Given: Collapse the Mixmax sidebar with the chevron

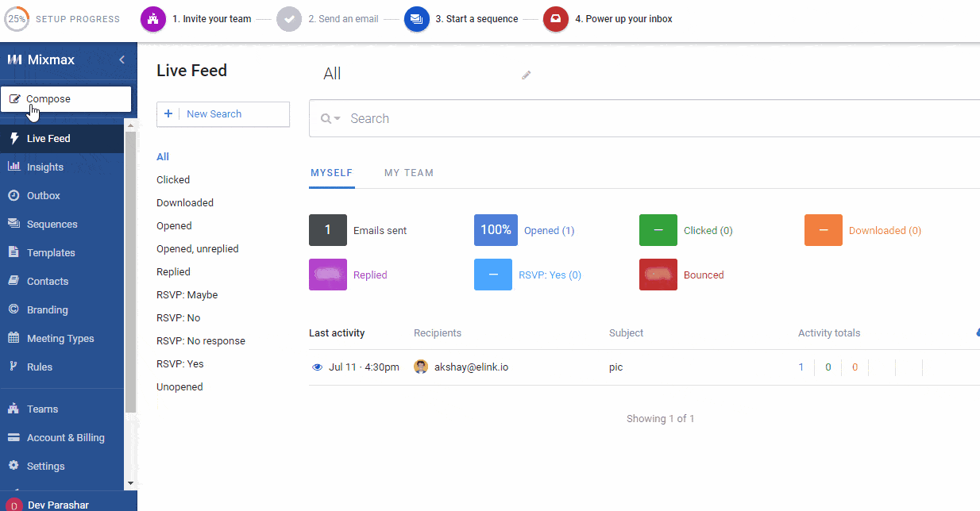Looking at the screenshot, I should 122,60.
